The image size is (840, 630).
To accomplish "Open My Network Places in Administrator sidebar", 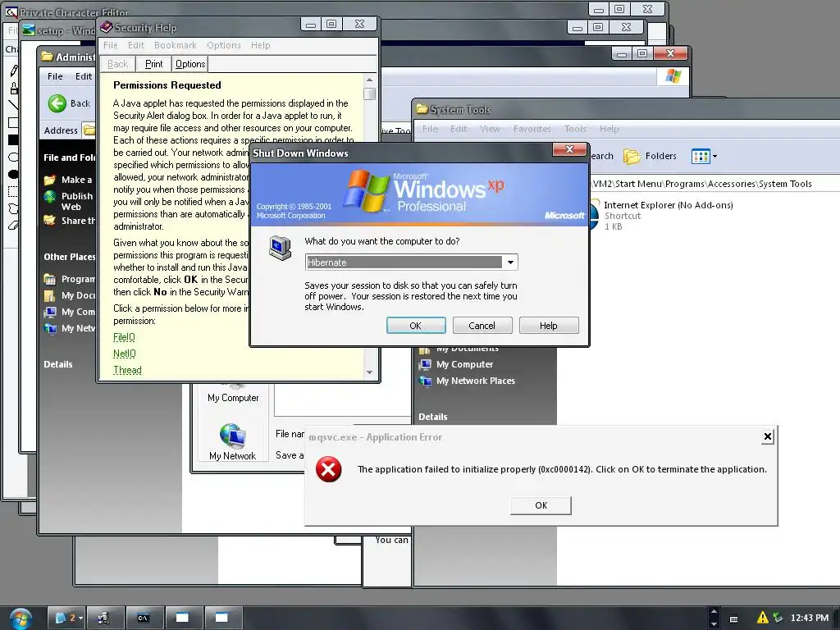I will tap(71, 328).
